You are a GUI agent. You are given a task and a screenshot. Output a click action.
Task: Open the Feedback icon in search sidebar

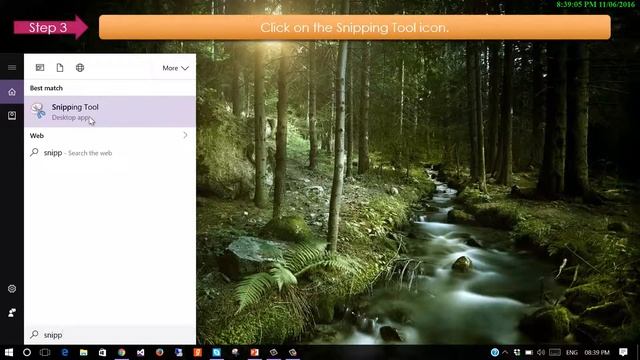pyautogui.click(x=12, y=313)
